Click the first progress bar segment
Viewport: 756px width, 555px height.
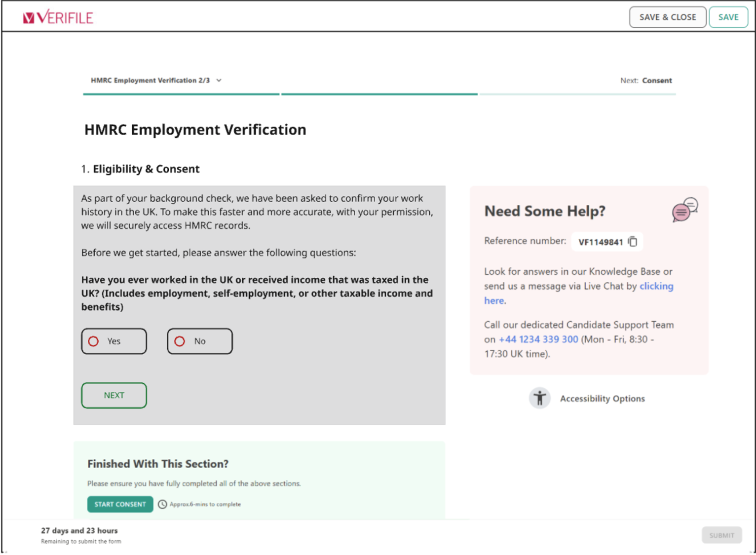(181, 94)
